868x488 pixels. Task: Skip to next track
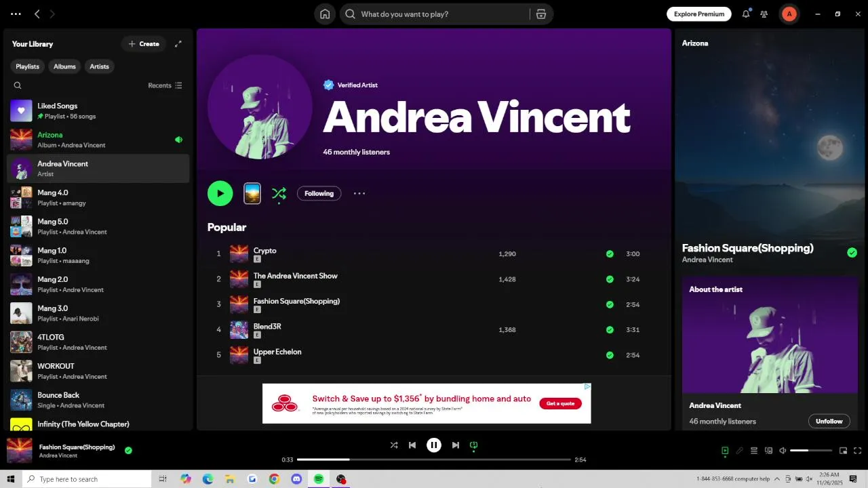tap(456, 445)
